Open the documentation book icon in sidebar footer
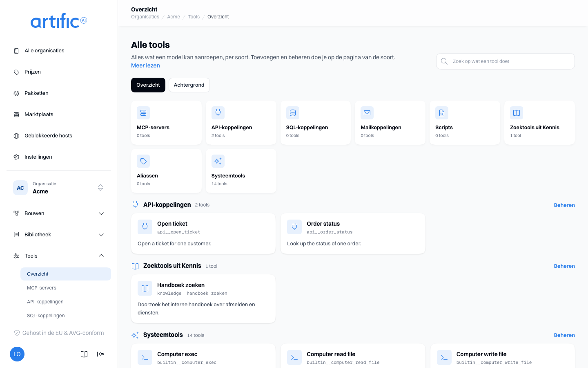The width and height of the screenshot is (588, 368). click(84, 354)
